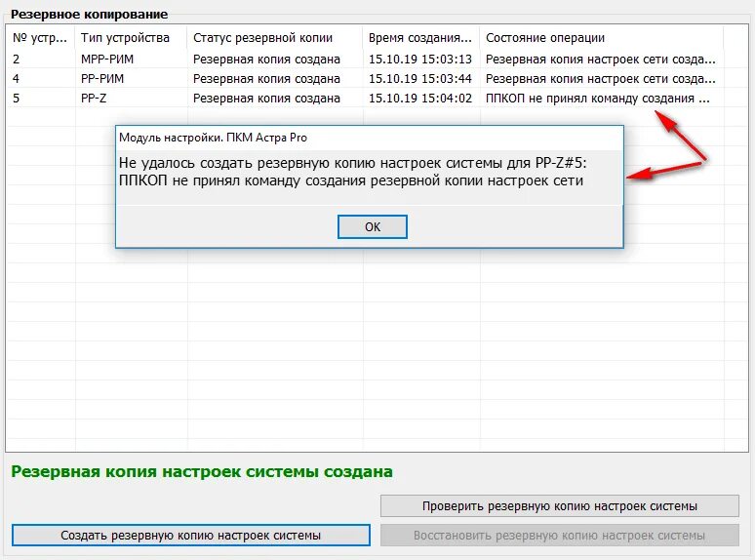Screen dimensions: 755x560
Task: Click OK in the error dialog
Action: (373, 226)
